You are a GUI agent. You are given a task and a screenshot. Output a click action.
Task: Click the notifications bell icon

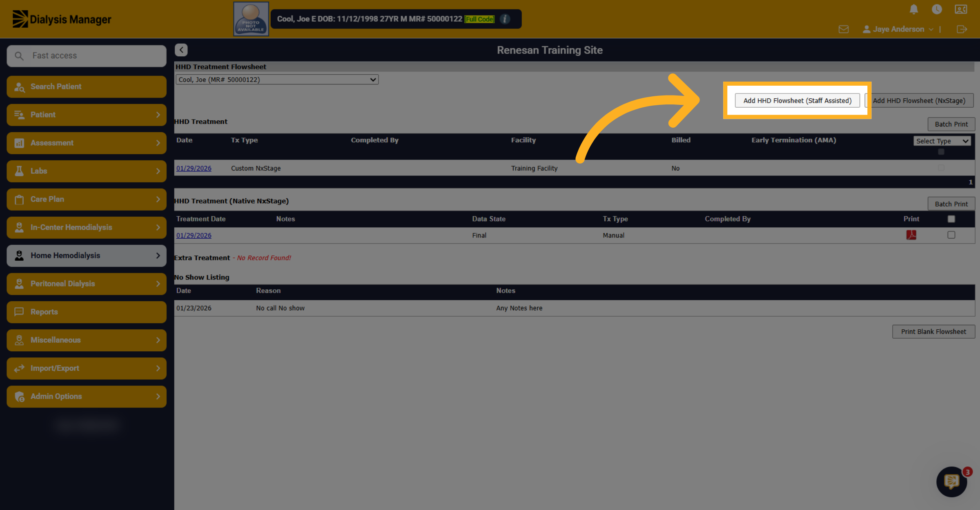click(x=914, y=9)
